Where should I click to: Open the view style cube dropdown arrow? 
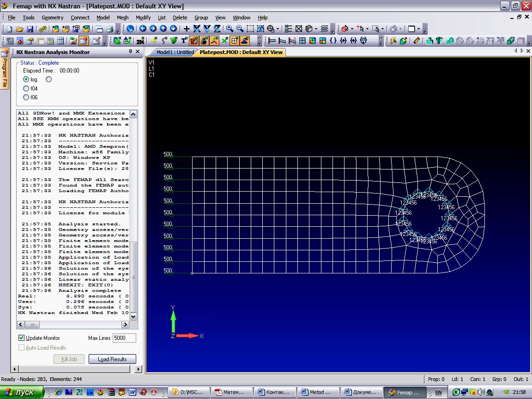pyautogui.click(x=316, y=29)
